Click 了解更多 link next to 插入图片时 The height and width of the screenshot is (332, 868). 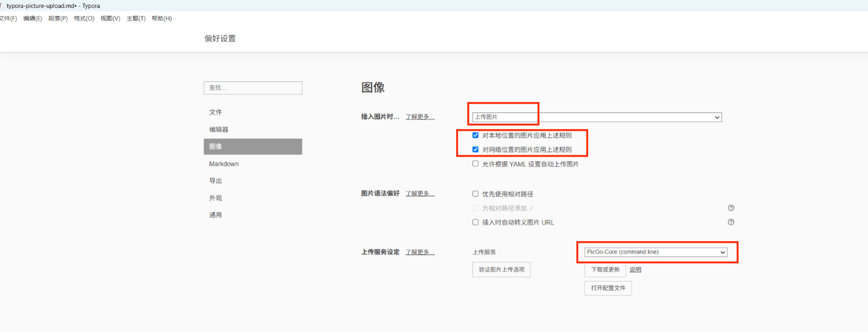pyautogui.click(x=420, y=117)
